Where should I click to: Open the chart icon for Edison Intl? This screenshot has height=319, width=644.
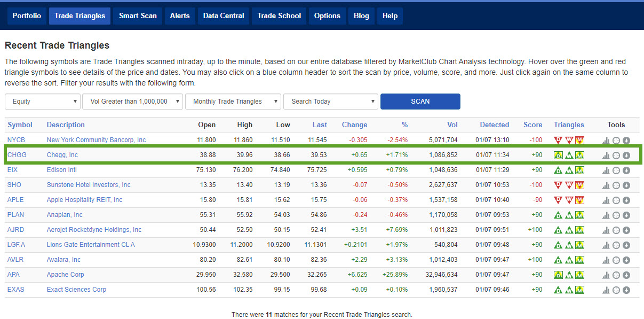(x=606, y=170)
